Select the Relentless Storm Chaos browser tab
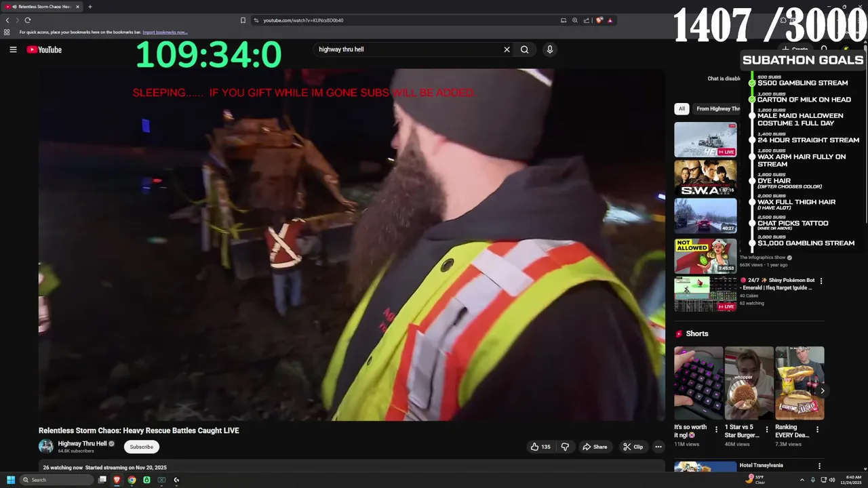 (x=42, y=7)
